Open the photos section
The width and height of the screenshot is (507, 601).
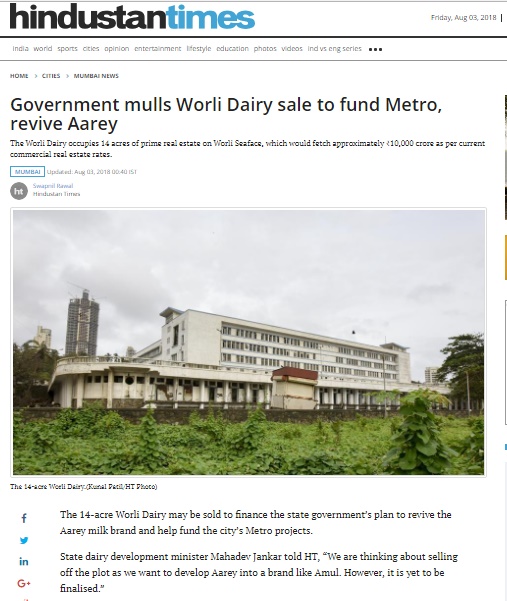(265, 49)
